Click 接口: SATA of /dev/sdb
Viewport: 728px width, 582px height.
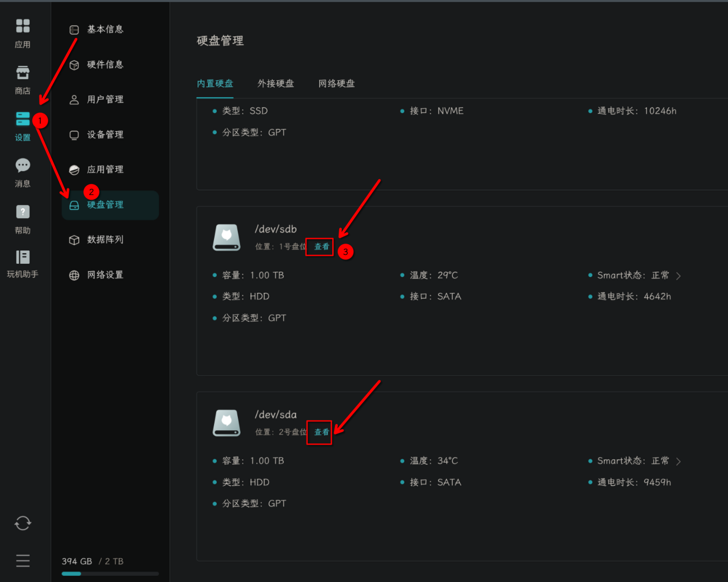click(x=435, y=296)
